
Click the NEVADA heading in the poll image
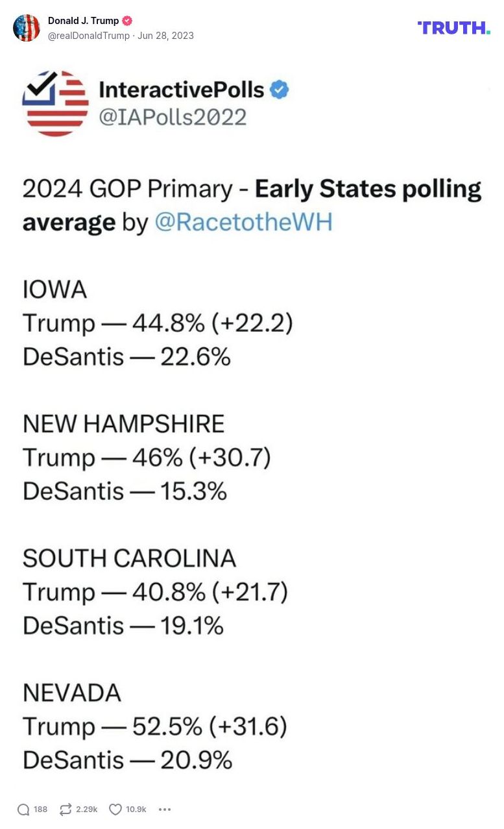click(x=72, y=693)
